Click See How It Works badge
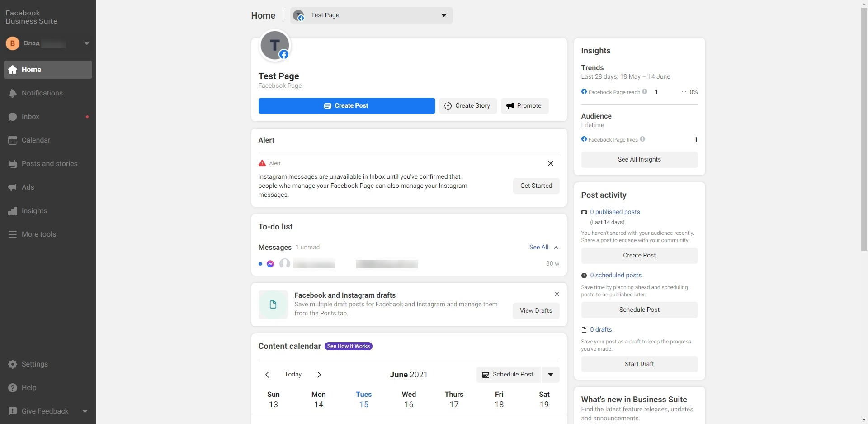Viewport: 868px width, 424px height. tap(349, 346)
